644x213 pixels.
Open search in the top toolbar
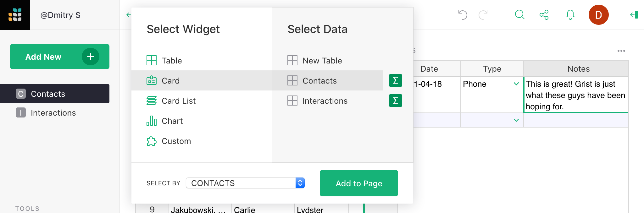pyautogui.click(x=519, y=14)
